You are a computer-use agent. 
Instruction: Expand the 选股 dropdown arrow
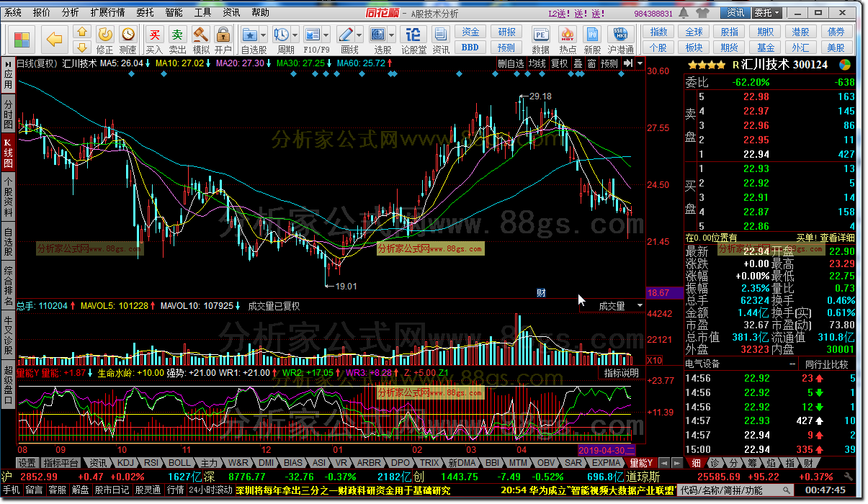[392, 35]
